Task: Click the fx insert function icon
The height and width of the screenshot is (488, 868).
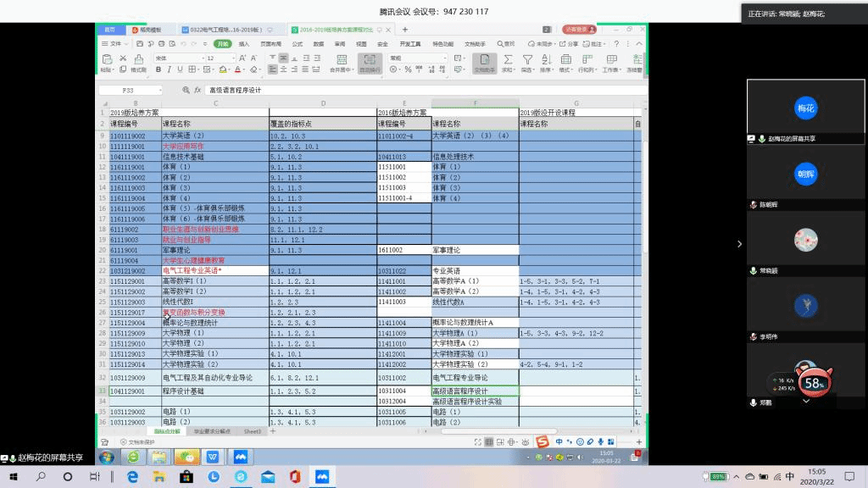Action: (198, 90)
